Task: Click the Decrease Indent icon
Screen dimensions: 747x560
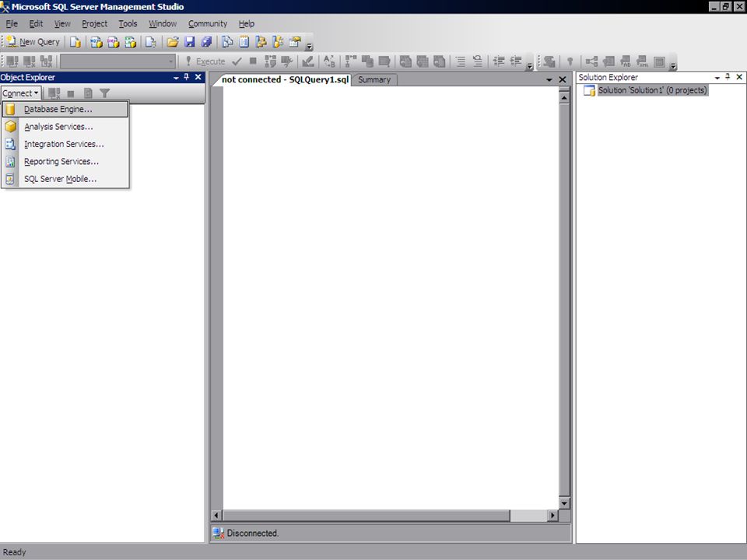Action: click(x=499, y=61)
